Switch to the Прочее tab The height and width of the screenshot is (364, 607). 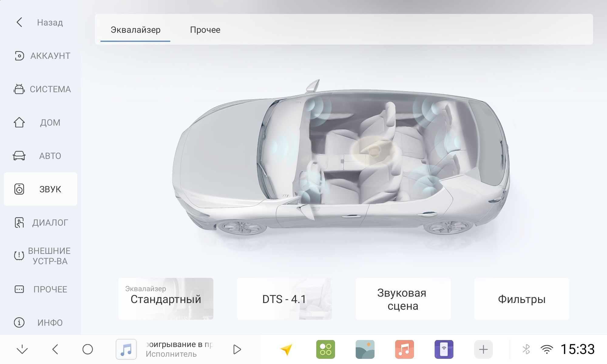205,30
